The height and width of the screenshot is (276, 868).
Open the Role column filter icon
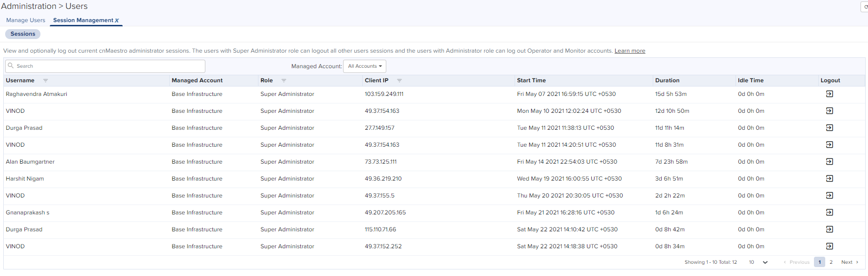[x=284, y=80]
